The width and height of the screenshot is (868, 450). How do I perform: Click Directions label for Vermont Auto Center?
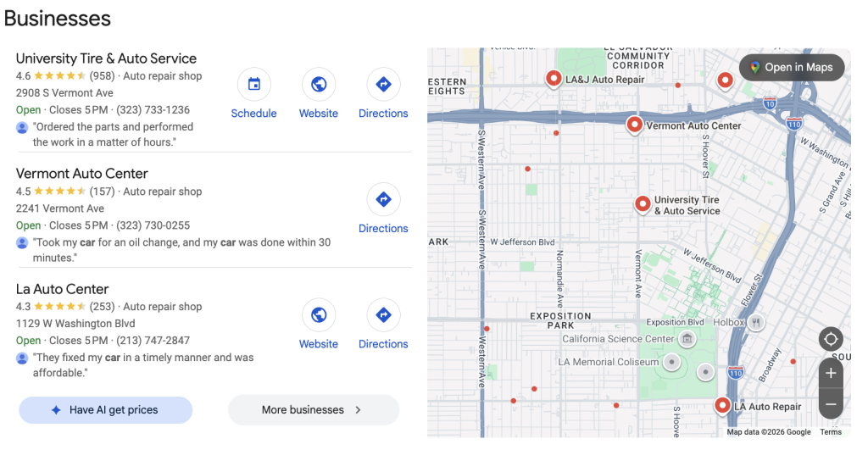click(x=383, y=229)
